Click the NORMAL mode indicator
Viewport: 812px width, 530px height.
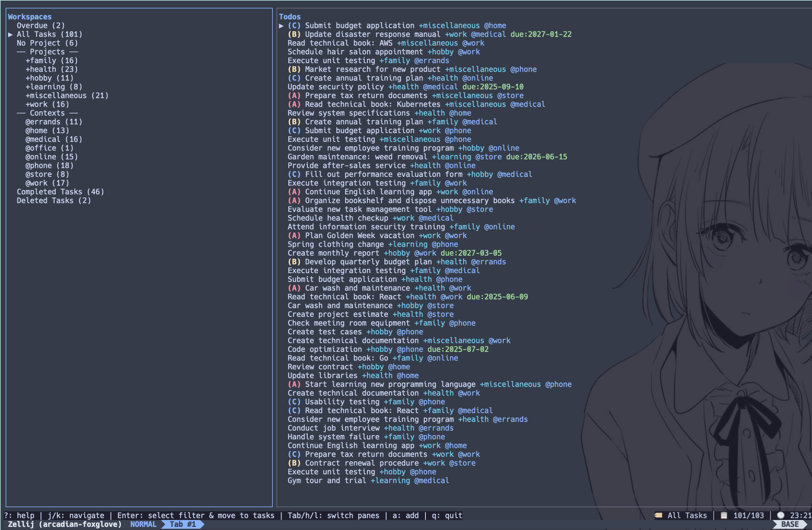(143, 524)
